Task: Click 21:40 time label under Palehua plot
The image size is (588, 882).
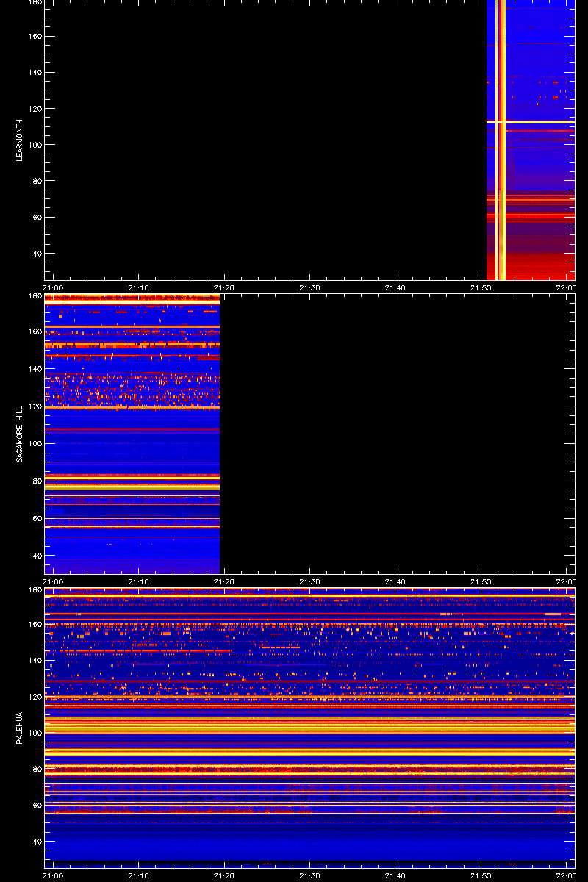Action: point(395,876)
